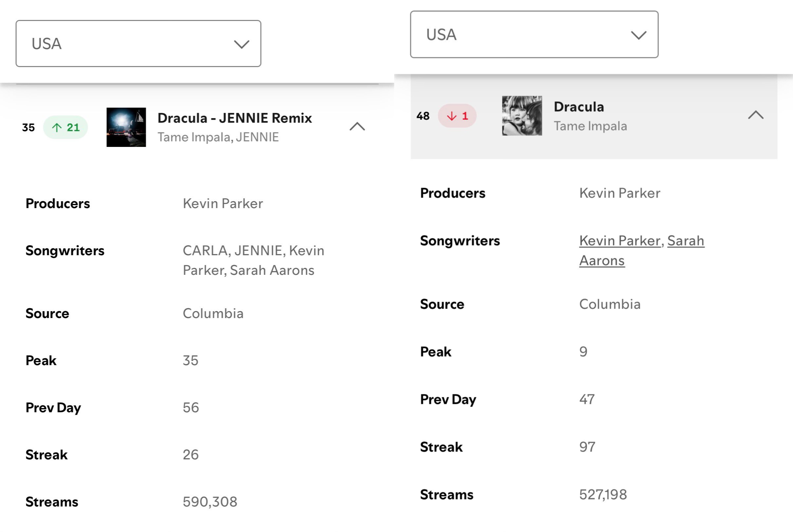Viewport: 793px width, 532px height.
Task: Collapse the Dracula - JENNIE Remix details
Action: pos(357,127)
